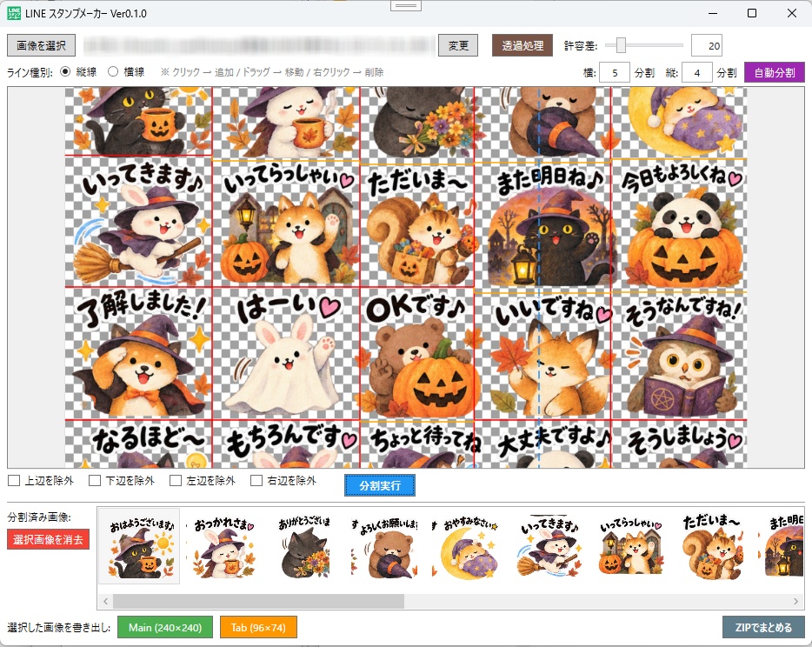Run 自動分割 auto split
This screenshot has width=812, height=647.
pyautogui.click(x=775, y=72)
